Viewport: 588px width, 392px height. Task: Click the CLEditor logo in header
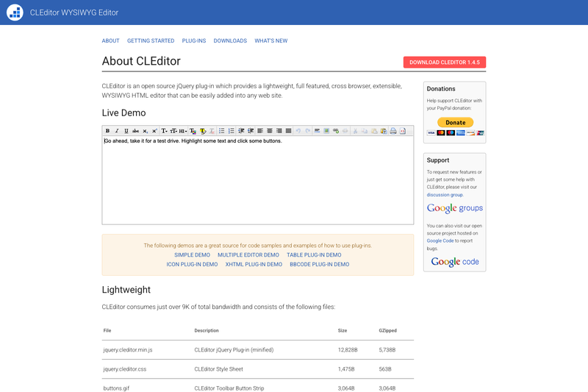pos(15,13)
